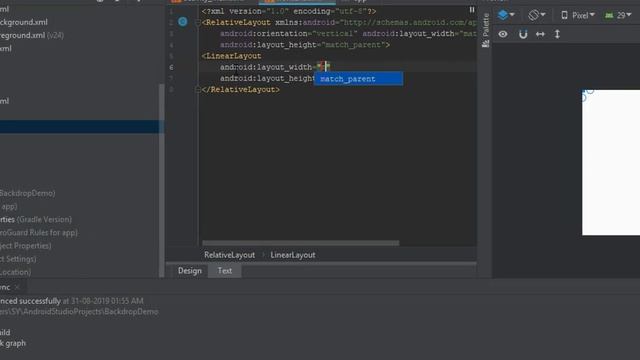640x360 pixels.
Task: Click the android:orientation attribute text
Action: click(x=265, y=33)
